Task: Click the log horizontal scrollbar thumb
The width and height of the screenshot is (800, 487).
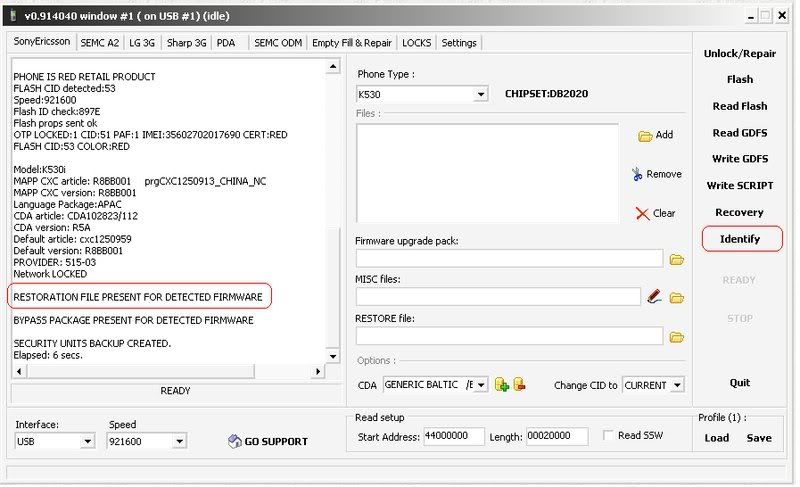Action: point(140,371)
